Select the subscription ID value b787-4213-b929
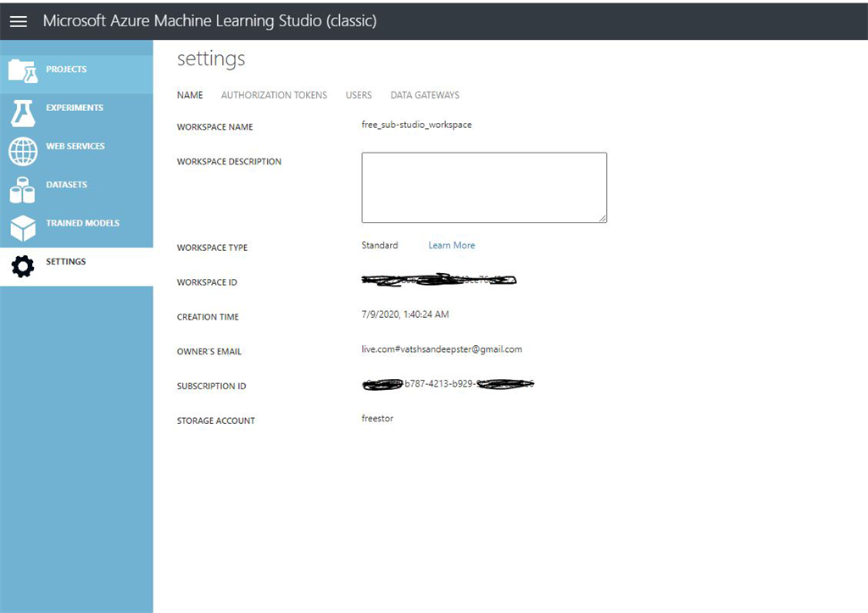The image size is (868, 613). click(439, 384)
